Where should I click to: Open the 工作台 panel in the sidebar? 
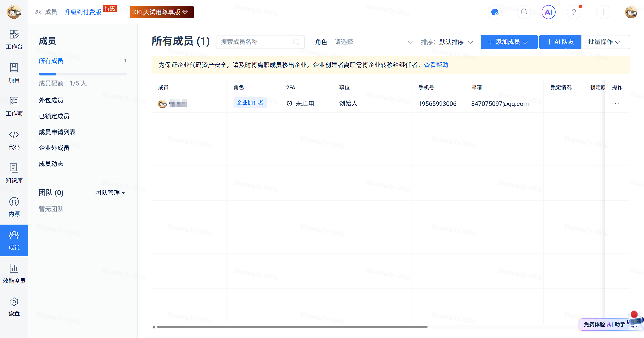click(14, 39)
